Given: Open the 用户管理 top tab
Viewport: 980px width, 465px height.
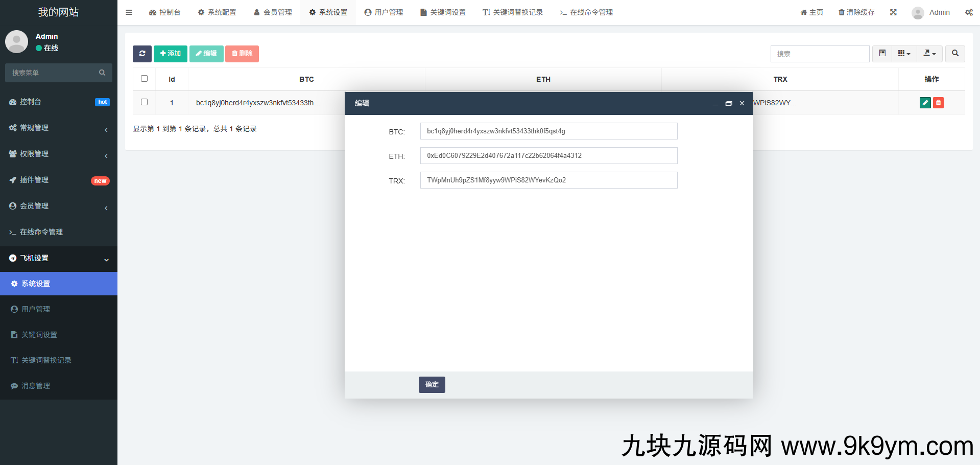Looking at the screenshot, I should coord(384,12).
